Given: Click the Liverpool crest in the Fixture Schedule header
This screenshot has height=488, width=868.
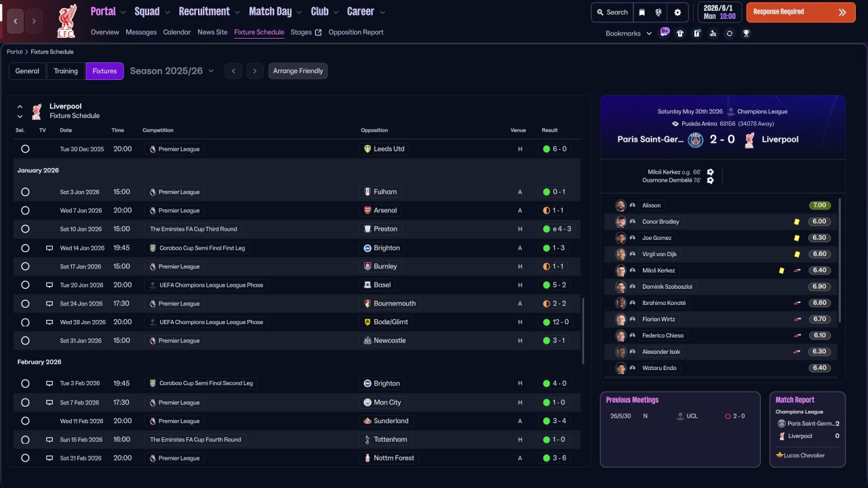Looking at the screenshot, I should click(x=37, y=111).
